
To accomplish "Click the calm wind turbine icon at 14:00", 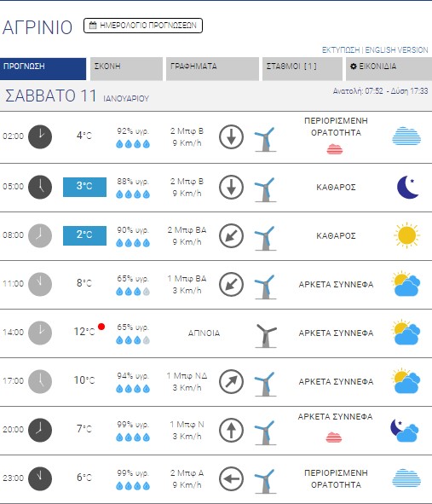I will coord(266,335).
